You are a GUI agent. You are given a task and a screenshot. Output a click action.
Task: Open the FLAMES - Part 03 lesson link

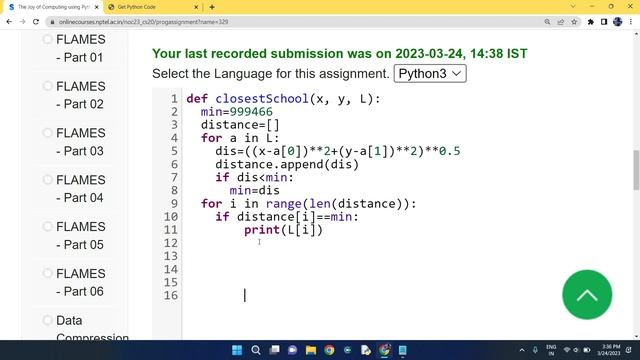tap(81, 142)
